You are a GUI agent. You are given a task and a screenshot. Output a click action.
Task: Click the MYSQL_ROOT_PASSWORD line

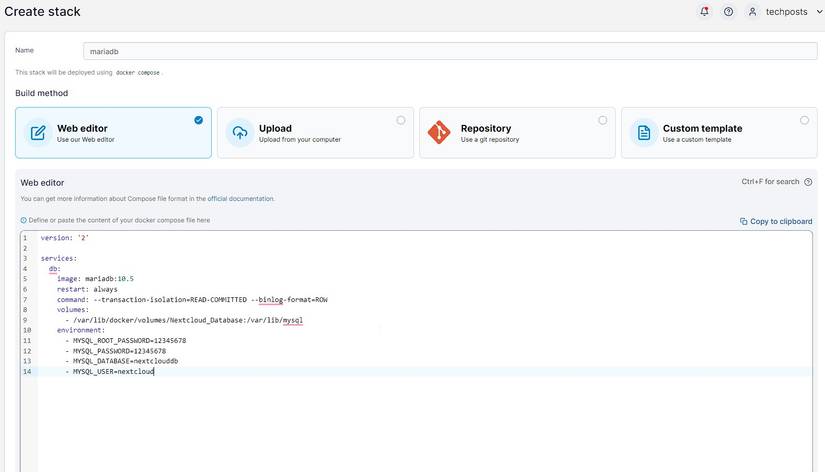(x=126, y=340)
